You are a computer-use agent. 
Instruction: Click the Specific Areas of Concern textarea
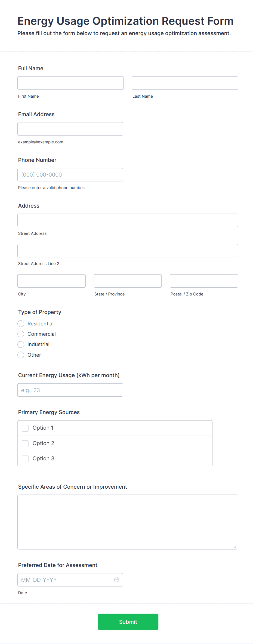(128, 522)
